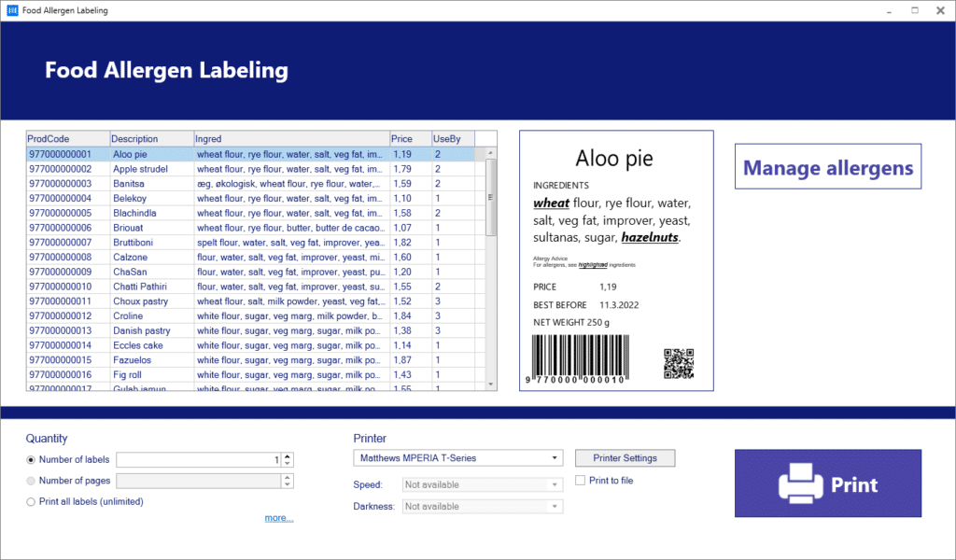Click the QR code on the label preview
The height and width of the screenshot is (560, 956).
(679, 364)
